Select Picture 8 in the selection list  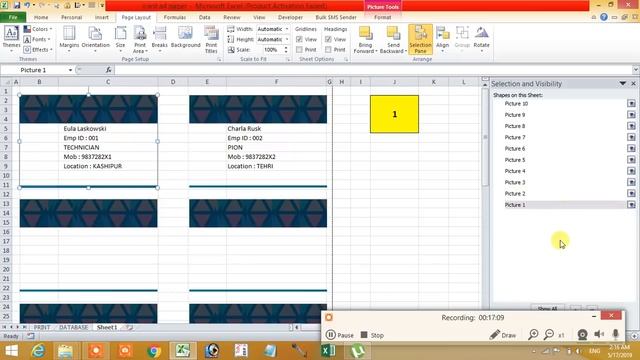[x=515, y=126]
